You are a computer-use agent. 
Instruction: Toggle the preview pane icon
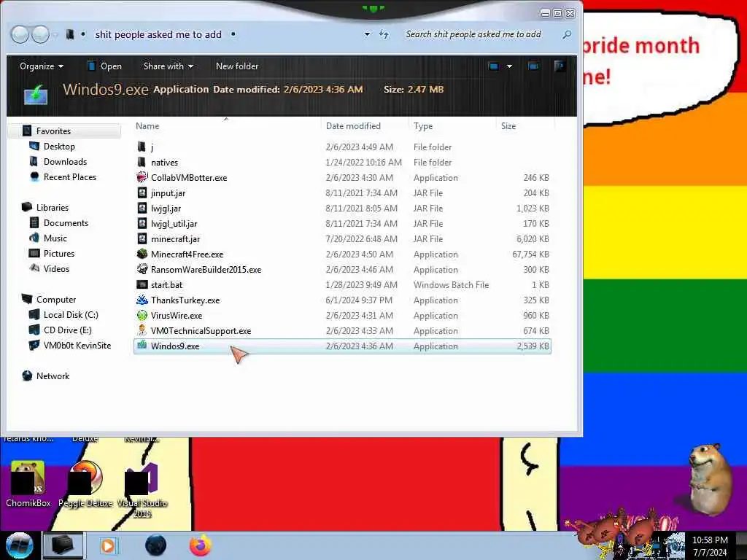click(x=533, y=66)
